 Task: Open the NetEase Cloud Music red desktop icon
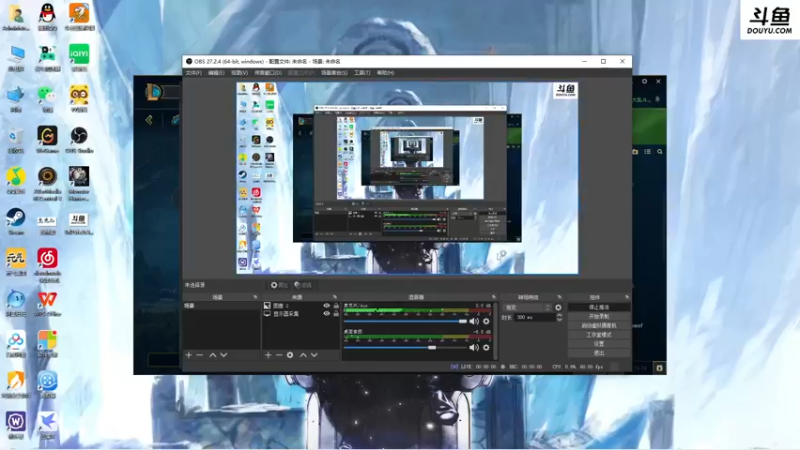tap(47, 264)
